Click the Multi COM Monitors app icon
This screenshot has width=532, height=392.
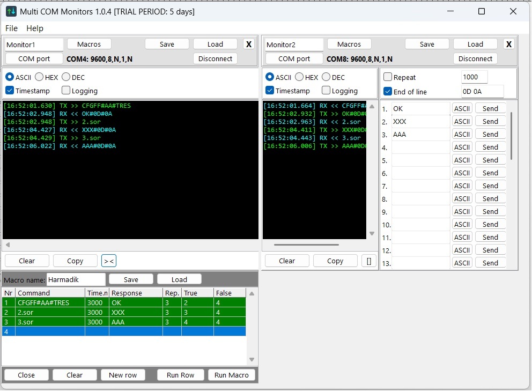tap(11, 12)
